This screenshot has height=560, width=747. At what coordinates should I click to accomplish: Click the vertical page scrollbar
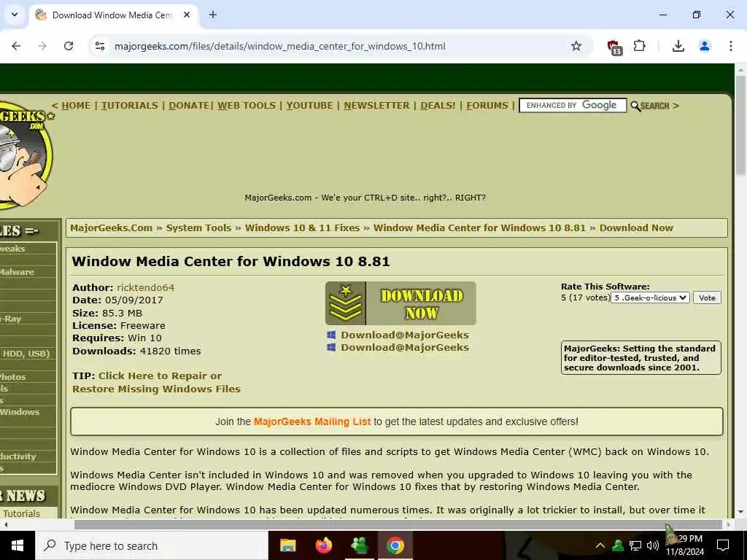point(741,126)
